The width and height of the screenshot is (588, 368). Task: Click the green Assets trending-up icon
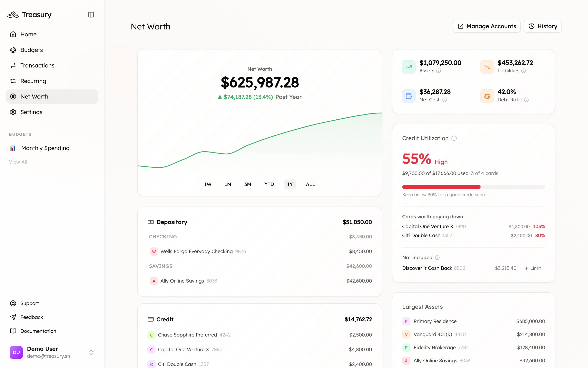[409, 67]
